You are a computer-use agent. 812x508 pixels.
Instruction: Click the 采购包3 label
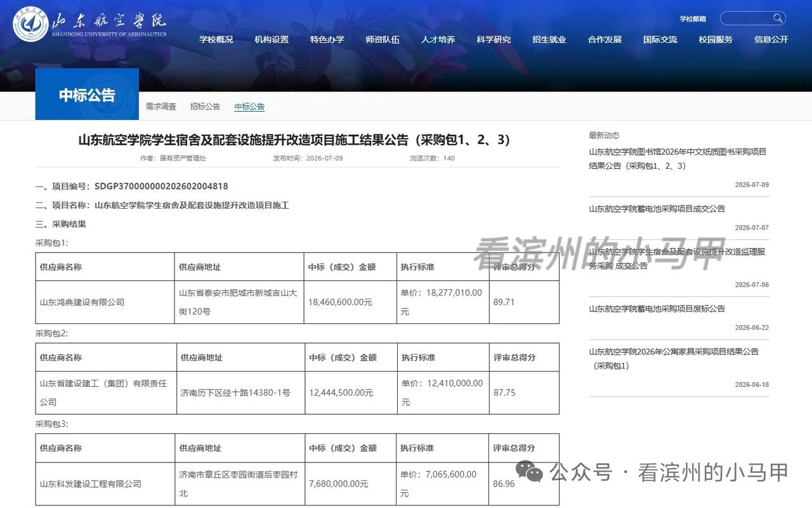tap(51, 424)
